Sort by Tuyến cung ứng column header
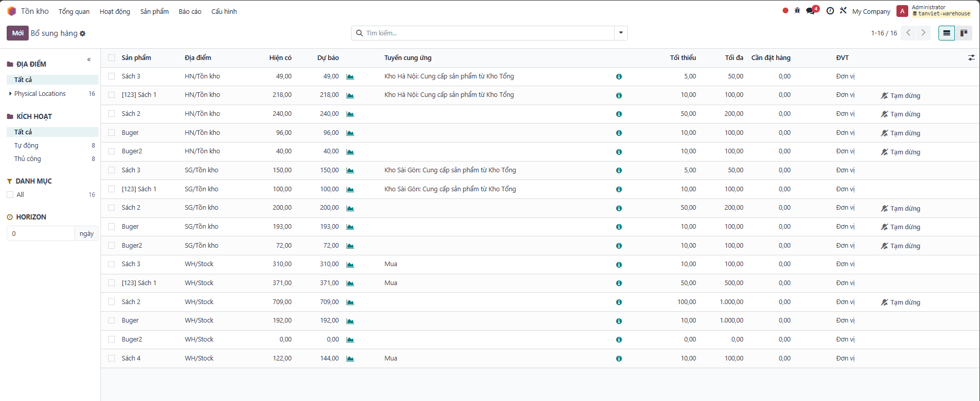This screenshot has width=980, height=401. [x=408, y=58]
